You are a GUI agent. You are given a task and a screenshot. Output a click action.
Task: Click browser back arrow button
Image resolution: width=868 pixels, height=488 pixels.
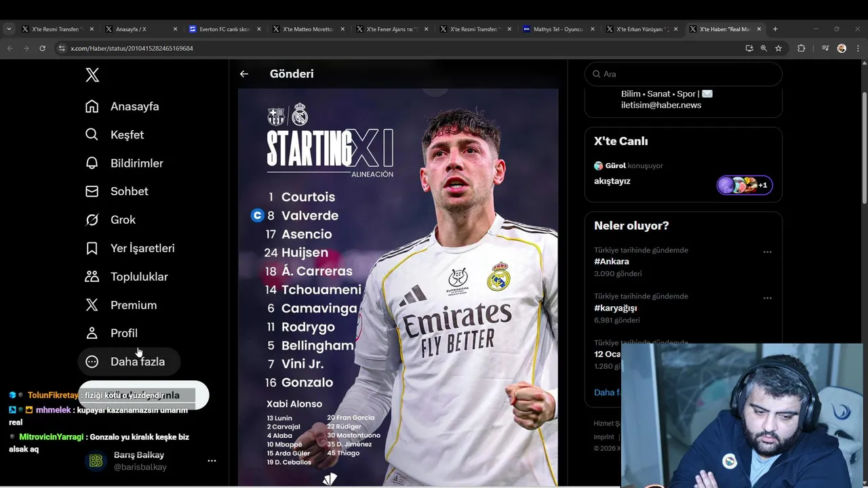(9, 48)
